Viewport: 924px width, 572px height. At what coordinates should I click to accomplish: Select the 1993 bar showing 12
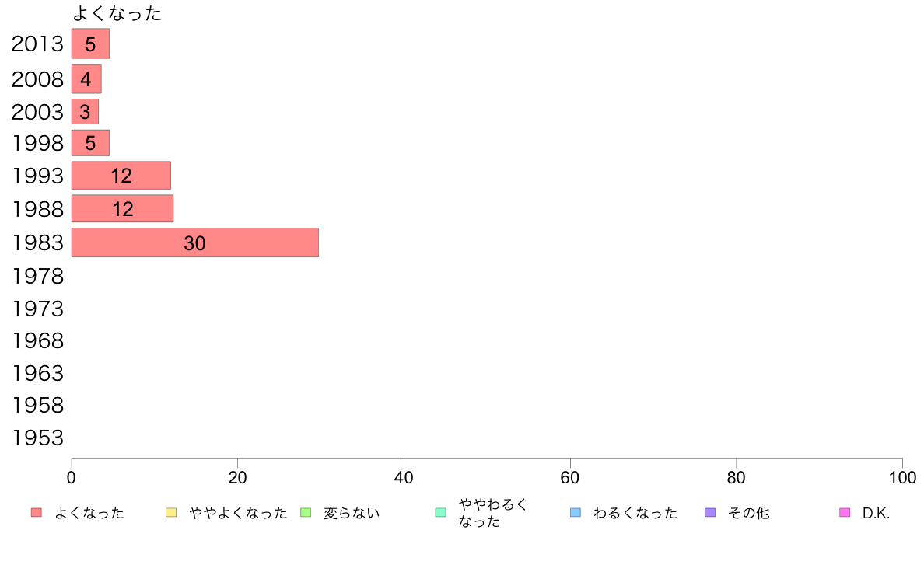[x=121, y=176]
